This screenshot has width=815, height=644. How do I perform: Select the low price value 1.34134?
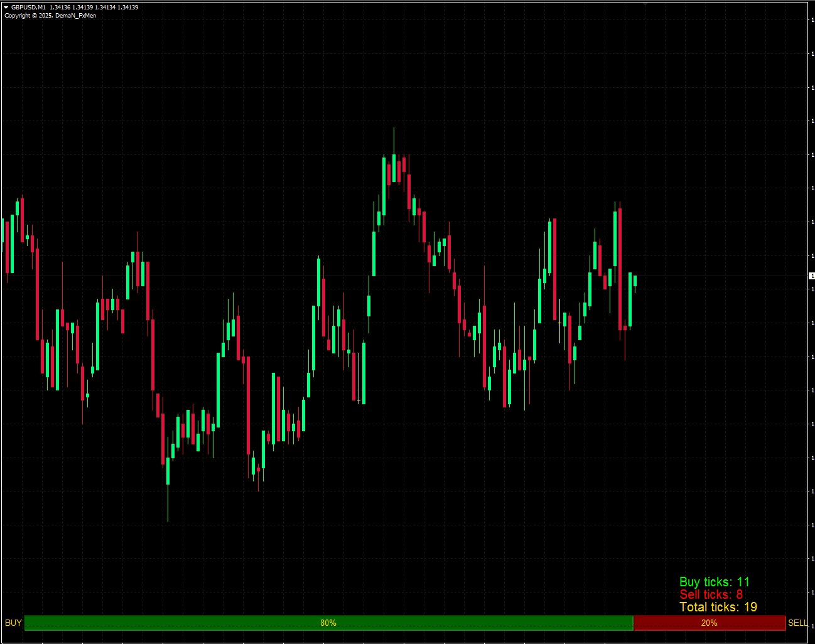105,8
